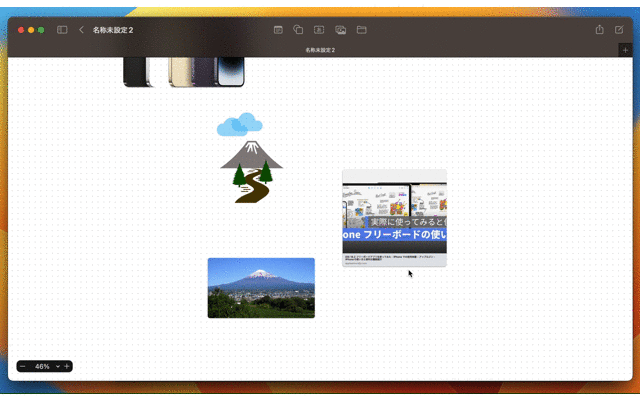This screenshot has width=640, height=400.
Task: Open the フリーボードの使い link card
Action: click(394, 218)
